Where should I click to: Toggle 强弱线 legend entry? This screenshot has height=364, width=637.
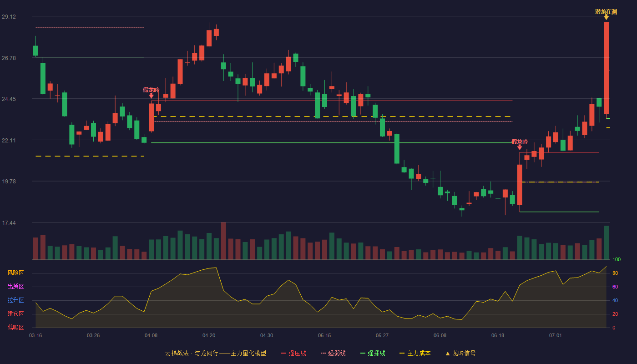click(333, 353)
